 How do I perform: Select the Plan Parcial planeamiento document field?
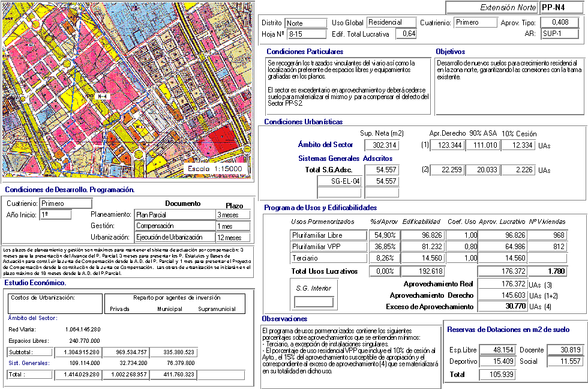(x=175, y=215)
